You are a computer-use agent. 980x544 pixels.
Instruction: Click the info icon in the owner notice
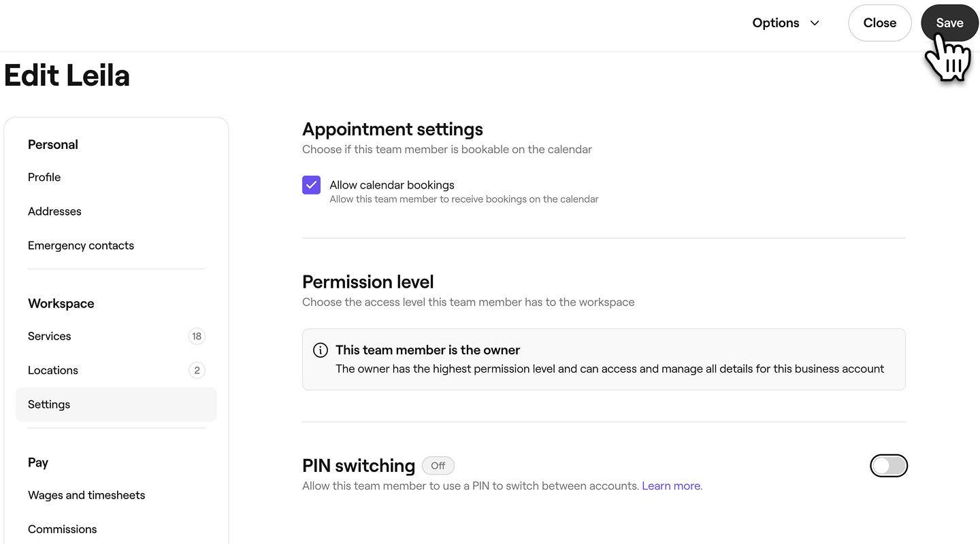(x=320, y=350)
